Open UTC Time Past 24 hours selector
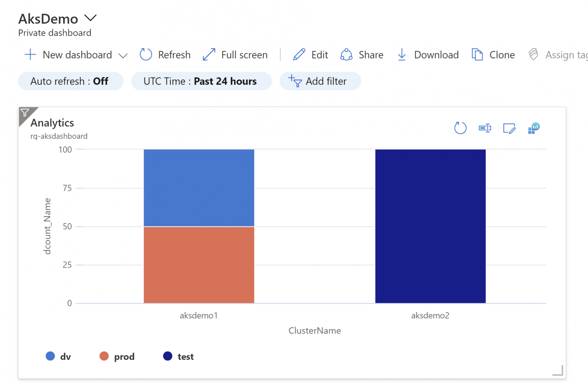 [x=201, y=81]
